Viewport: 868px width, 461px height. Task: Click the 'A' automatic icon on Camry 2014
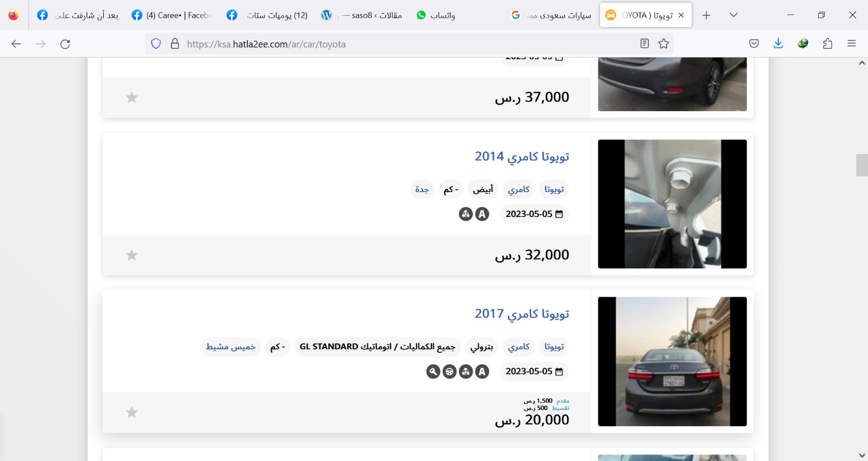click(x=482, y=214)
